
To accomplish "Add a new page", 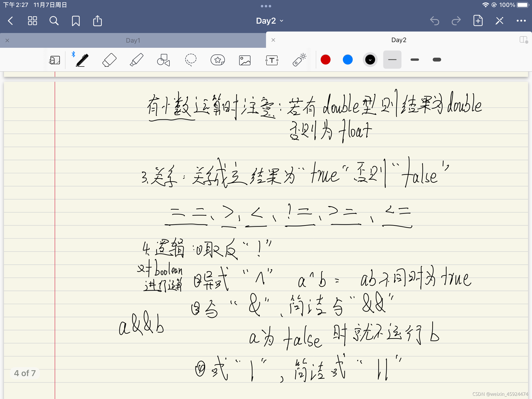I will (478, 21).
